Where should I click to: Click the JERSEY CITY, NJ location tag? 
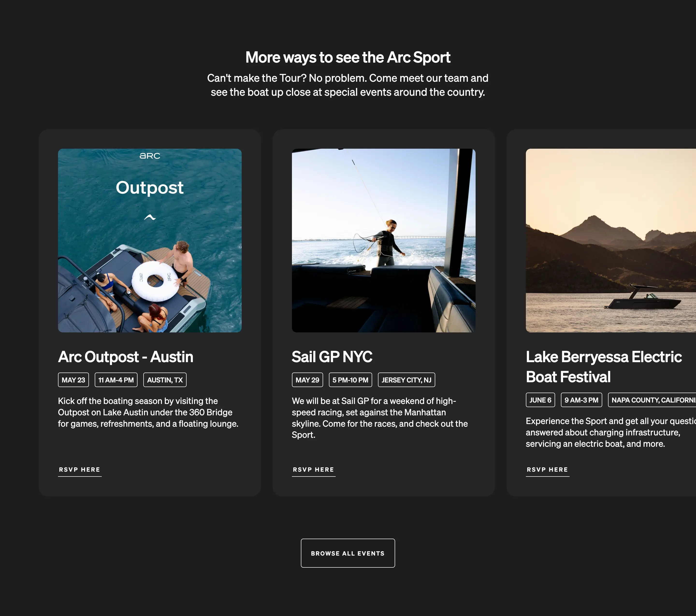click(x=406, y=380)
